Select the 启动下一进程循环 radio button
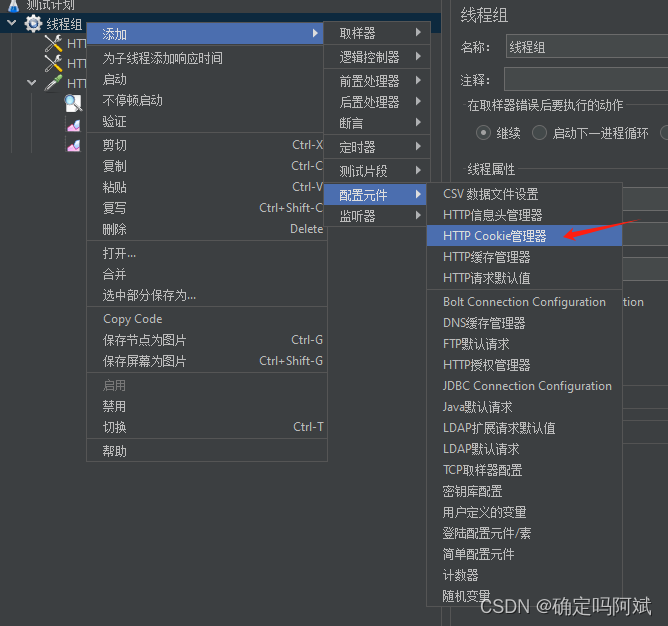The height and width of the screenshot is (626, 668). pyautogui.click(x=539, y=133)
